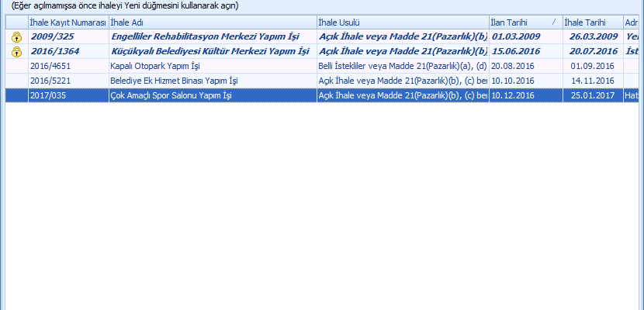Screen dimensions: 644x310
Task: Click lock icon for tender 2016/1364
Action: tap(16, 52)
